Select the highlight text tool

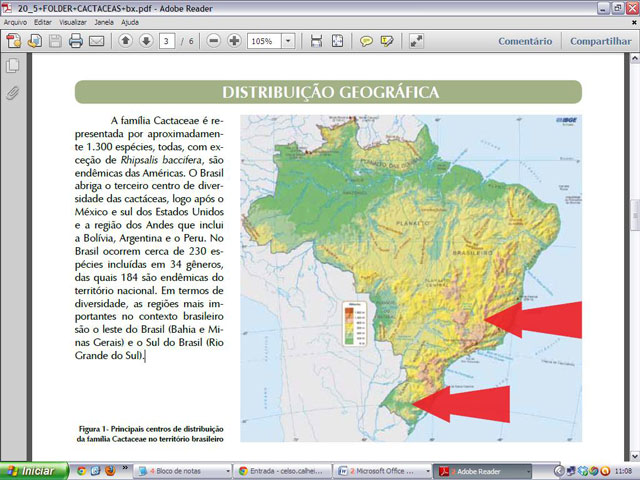(x=387, y=41)
